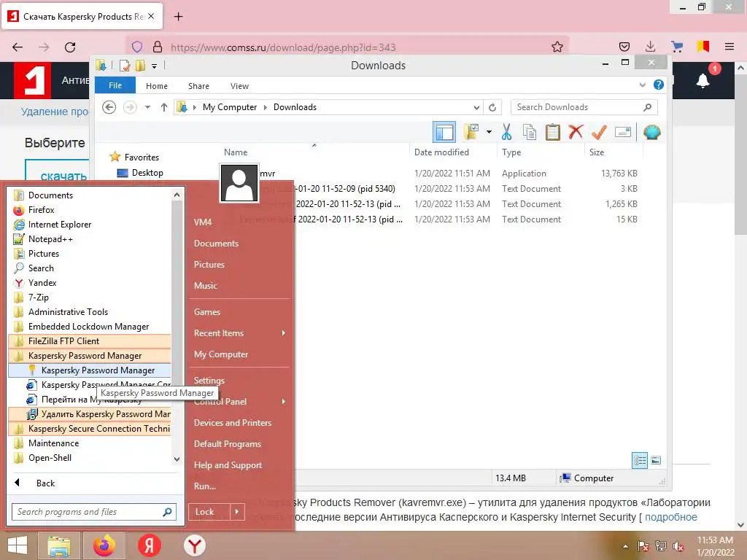Open the Share ribbon tab
This screenshot has height=560, width=747.
(x=198, y=86)
